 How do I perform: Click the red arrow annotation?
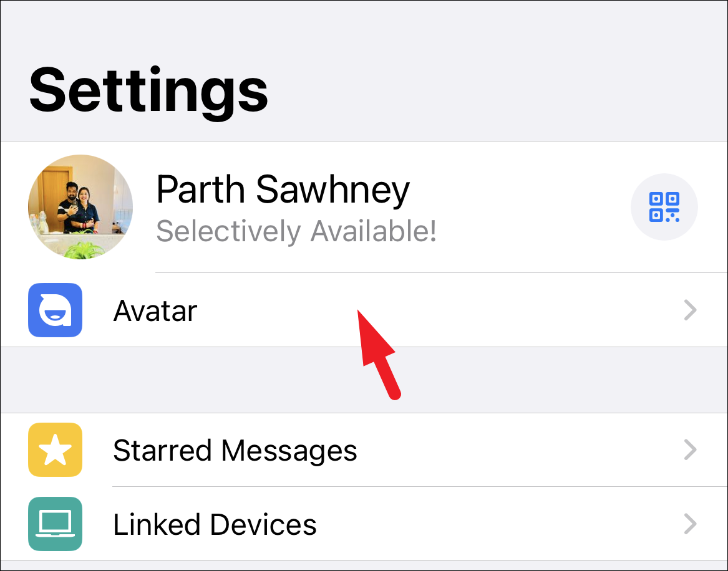pyautogui.click(x=378, y=353)
